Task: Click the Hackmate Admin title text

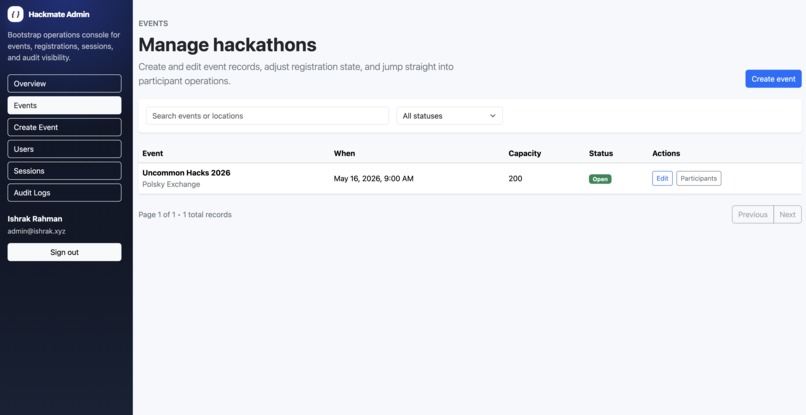Action: 59,14
